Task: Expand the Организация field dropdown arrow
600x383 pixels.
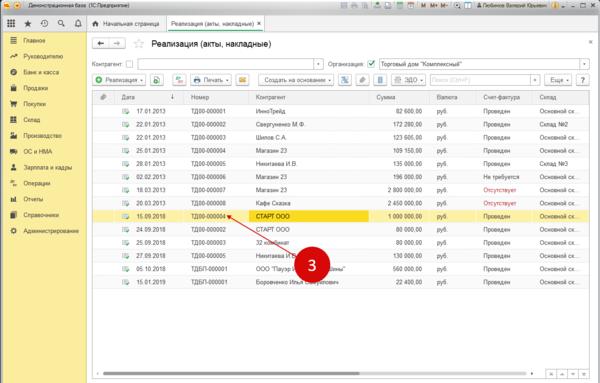Action: [x=584, y=64]
